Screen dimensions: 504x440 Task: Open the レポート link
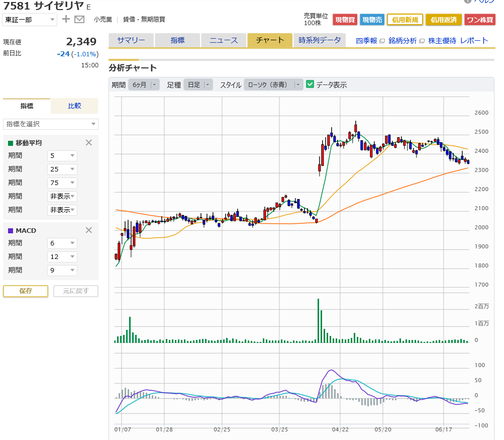[x=474, y=41]
